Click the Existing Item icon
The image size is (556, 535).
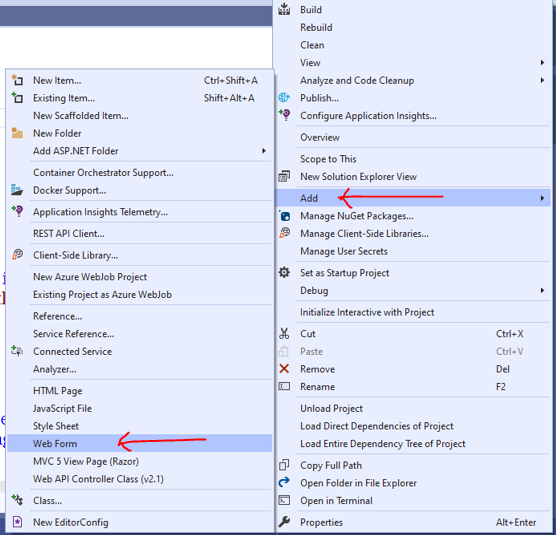[17, 98]
